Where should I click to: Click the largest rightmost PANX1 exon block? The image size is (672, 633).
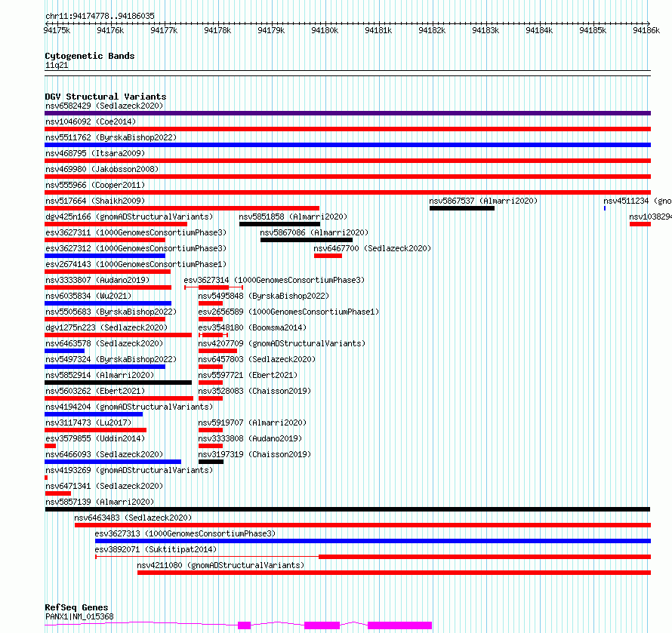400,625
